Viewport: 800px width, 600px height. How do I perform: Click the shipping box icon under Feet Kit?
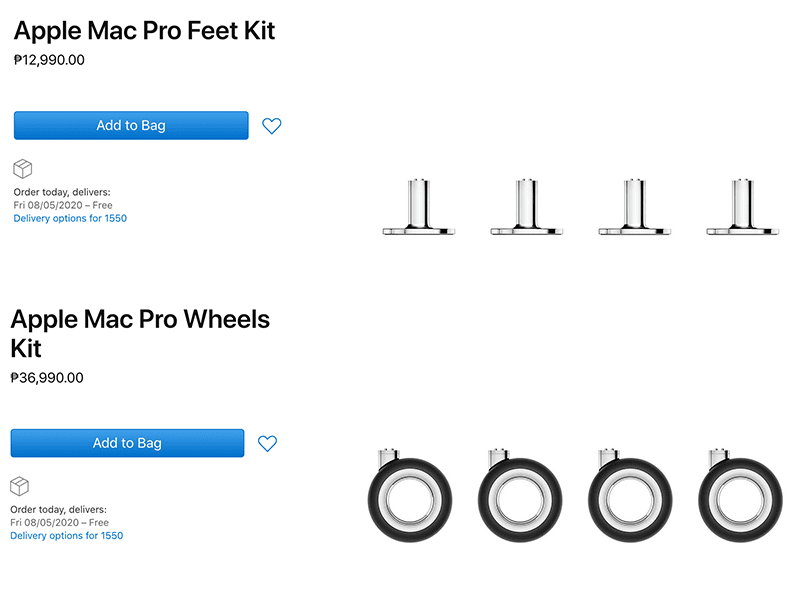click(22, 168)
